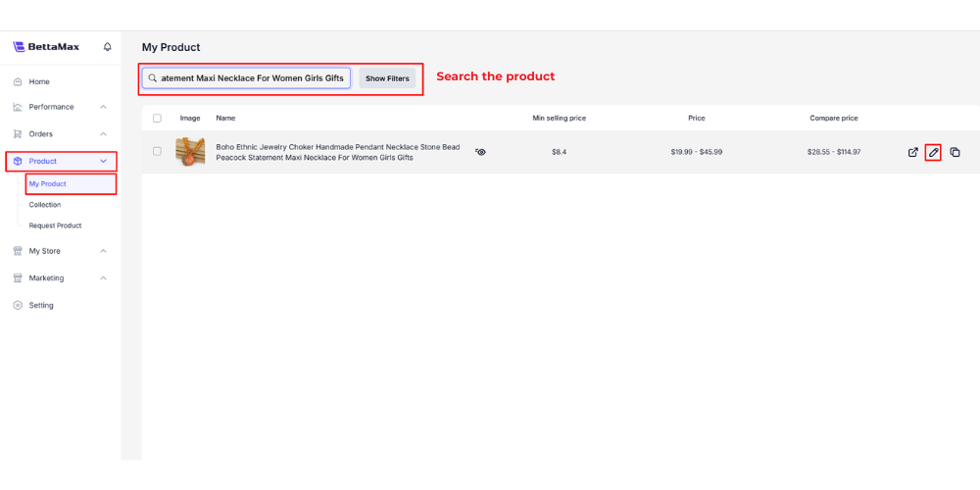Open product in external link icon
Viewport: 980px width, 490px height.
point(913,152)
